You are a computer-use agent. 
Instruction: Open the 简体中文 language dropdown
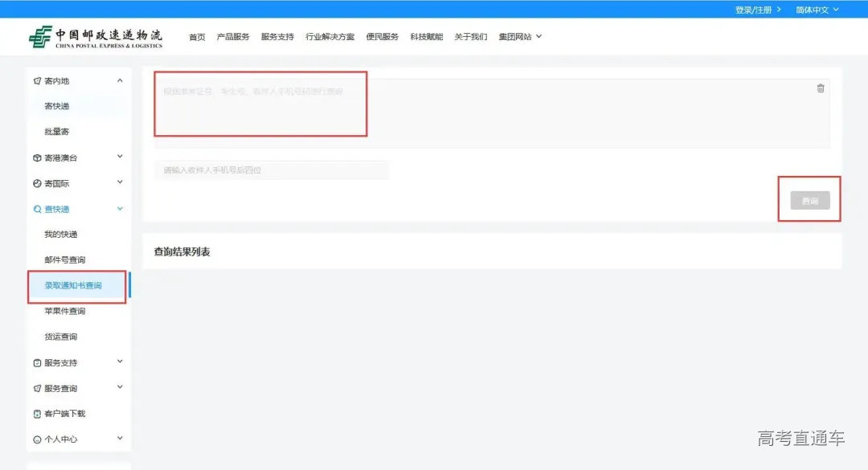click(x=817, y=10)
